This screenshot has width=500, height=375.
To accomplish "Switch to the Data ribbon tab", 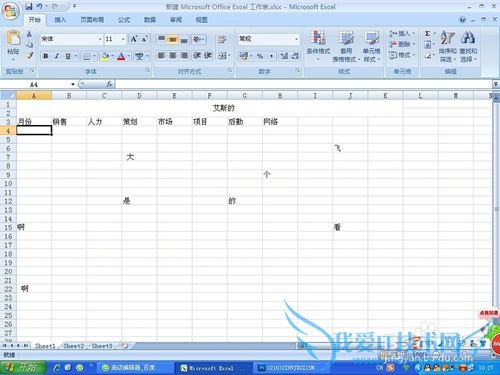I will point(150,20).
